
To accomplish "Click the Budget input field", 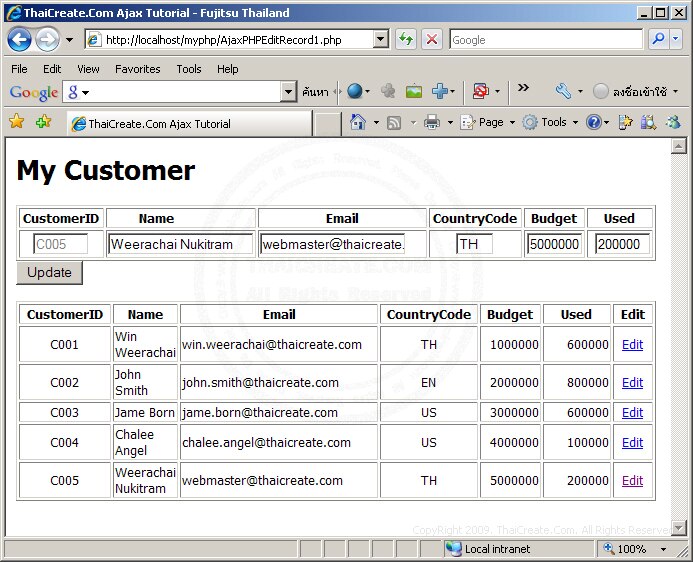I will tap(554, 244).
